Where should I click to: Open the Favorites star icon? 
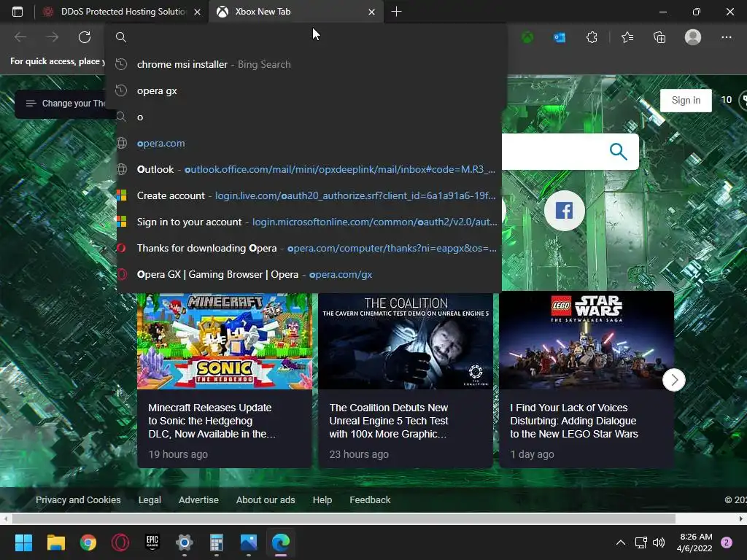point(627,37)
